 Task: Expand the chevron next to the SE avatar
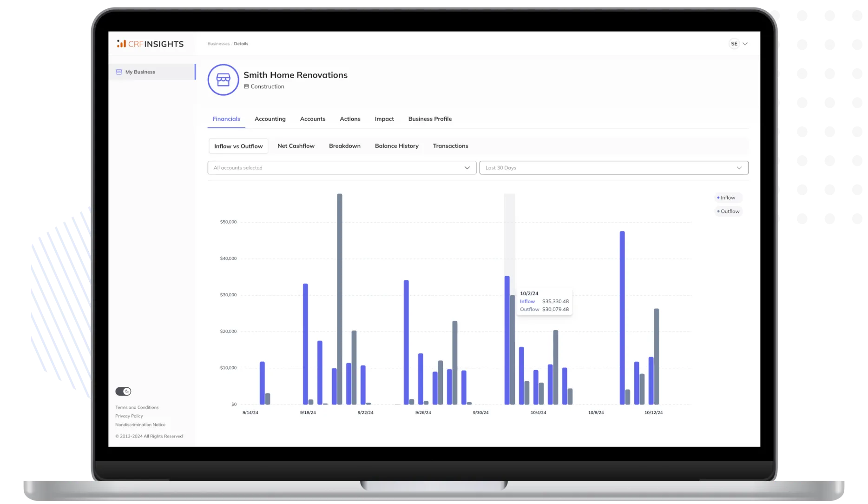(745, 43)
